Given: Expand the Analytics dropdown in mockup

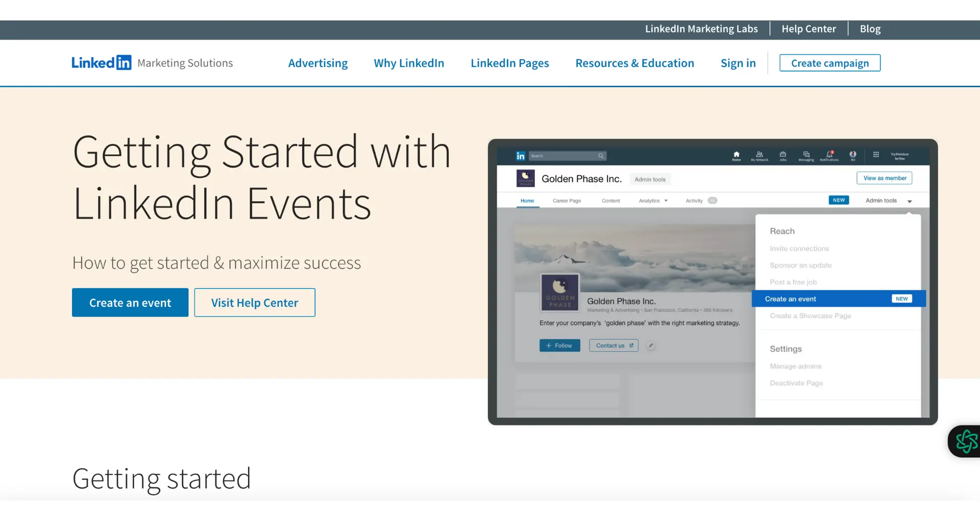Looking at the screenshot, I should 653,201.
